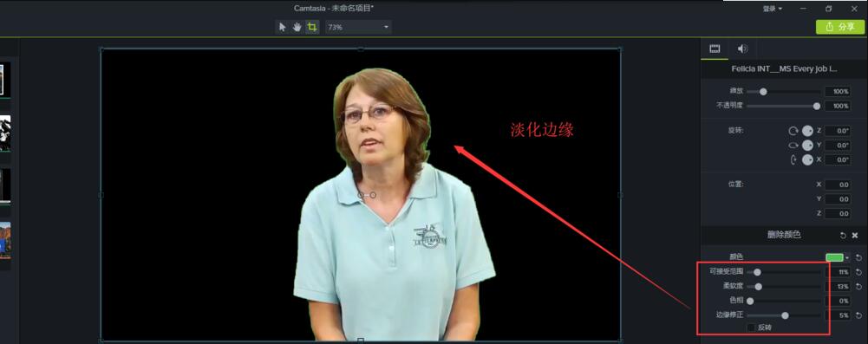Click the Z axis rotation arrow icon
Image resolution: width=868 pixels, height=344 pixels.
point(793,131)
